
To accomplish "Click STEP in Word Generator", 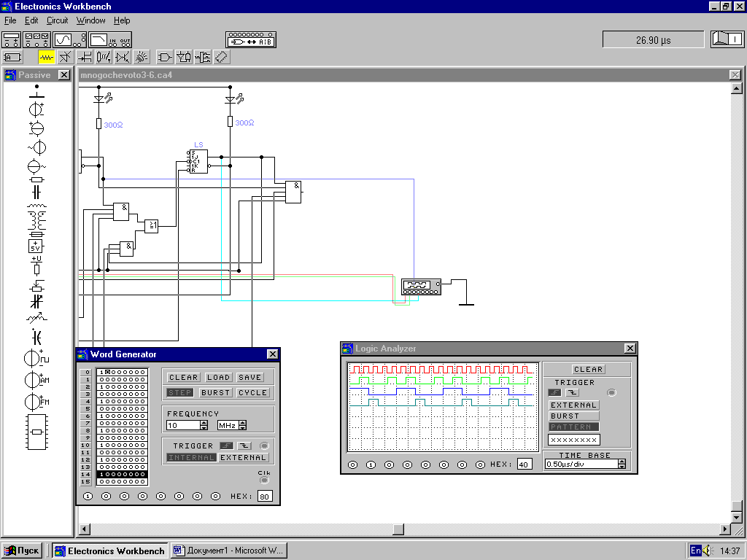I will (180, 393).
